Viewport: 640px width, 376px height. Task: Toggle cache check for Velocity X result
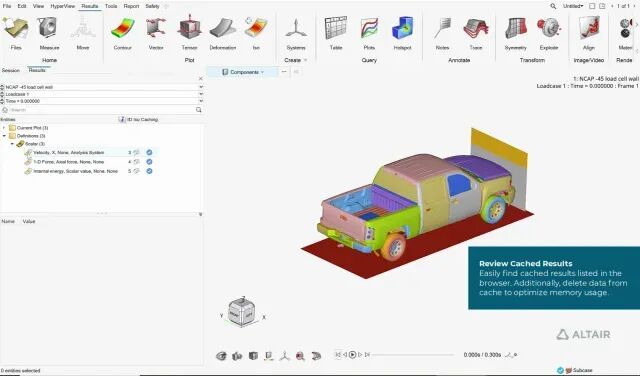(x=149, y=152)
